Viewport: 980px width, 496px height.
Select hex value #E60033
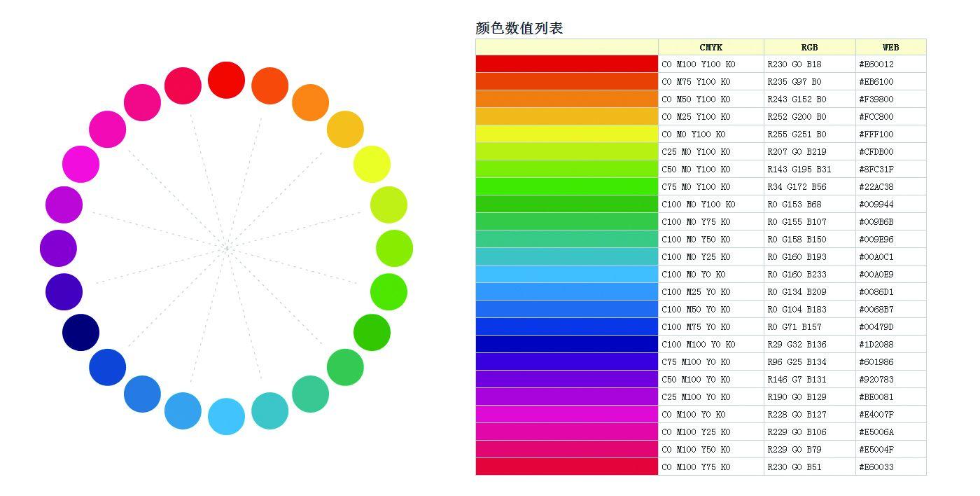[x=876, y=467]
